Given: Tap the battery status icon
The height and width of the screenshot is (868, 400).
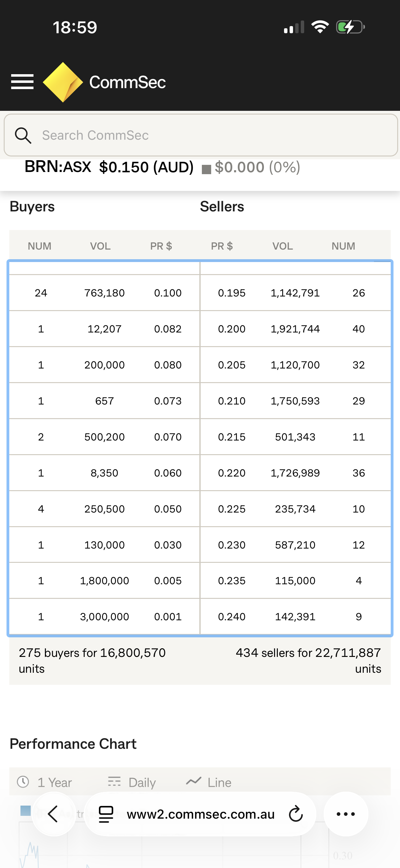Looking at the screenshot, I should coord(350,27).
